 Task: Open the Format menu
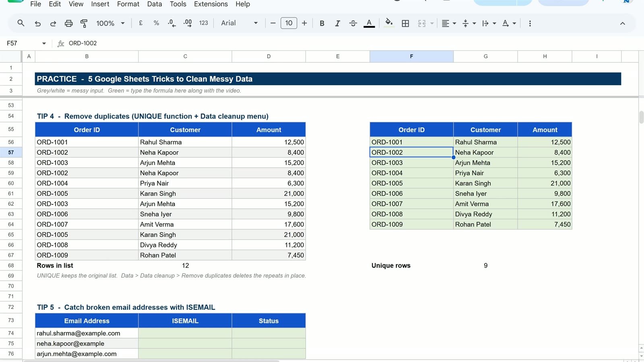[128, 4]
